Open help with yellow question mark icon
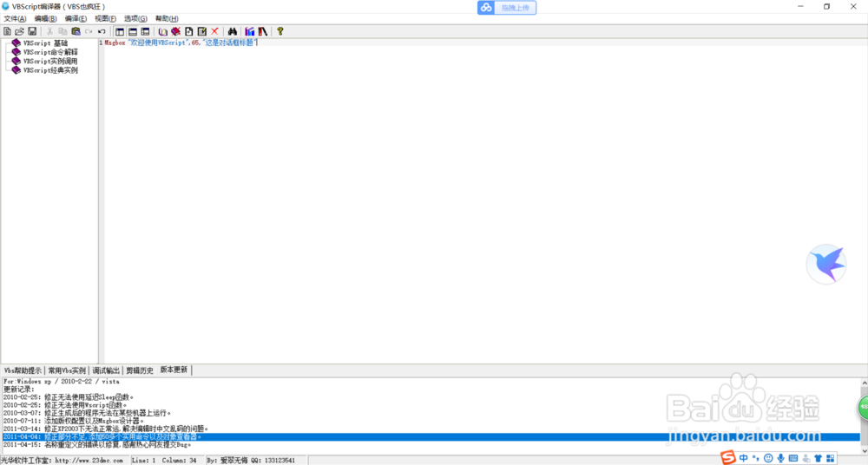 [280, 31]
